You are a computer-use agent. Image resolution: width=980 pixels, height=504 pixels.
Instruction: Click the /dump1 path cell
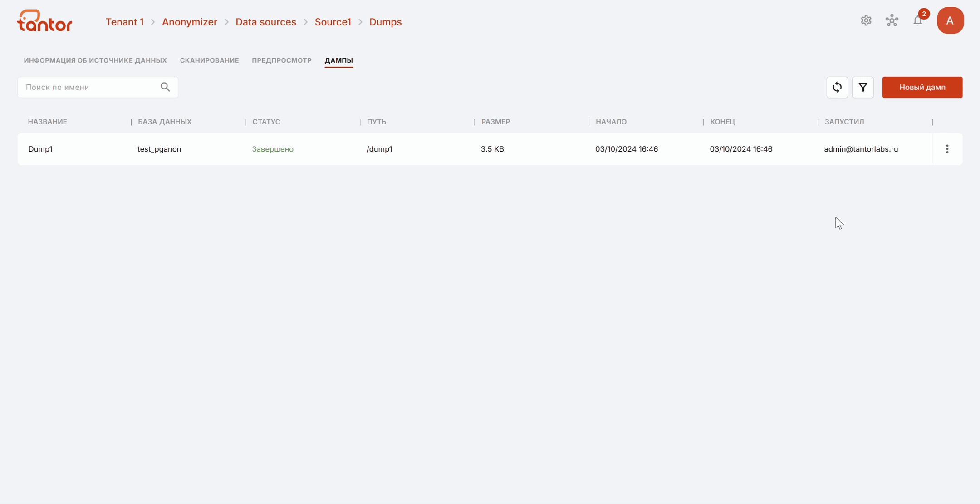tap(379, 149)
